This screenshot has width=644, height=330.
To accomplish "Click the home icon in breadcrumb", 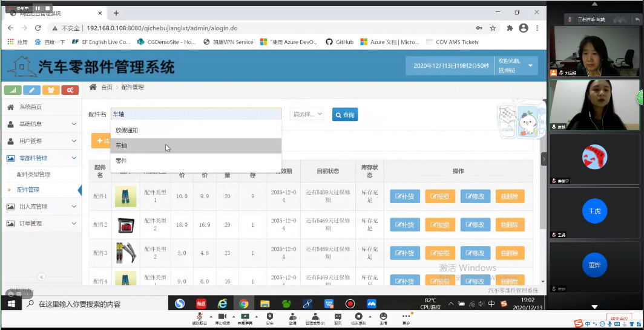I will [93, 87].
